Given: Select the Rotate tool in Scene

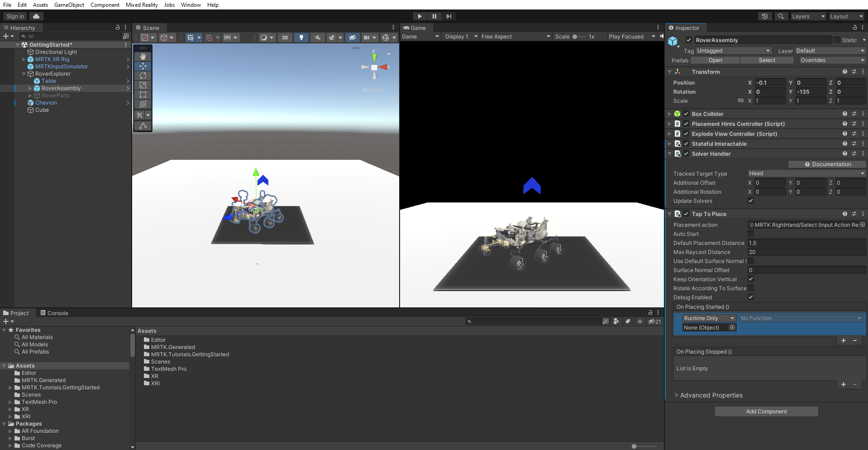Looking at the screenshot, I should (143, 76).
